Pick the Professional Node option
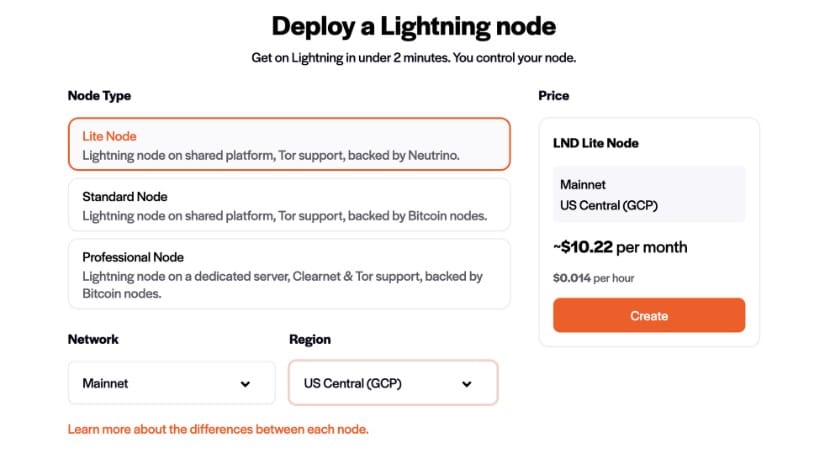This screenshot has height=455, width=816. click(x=289, y=275)
